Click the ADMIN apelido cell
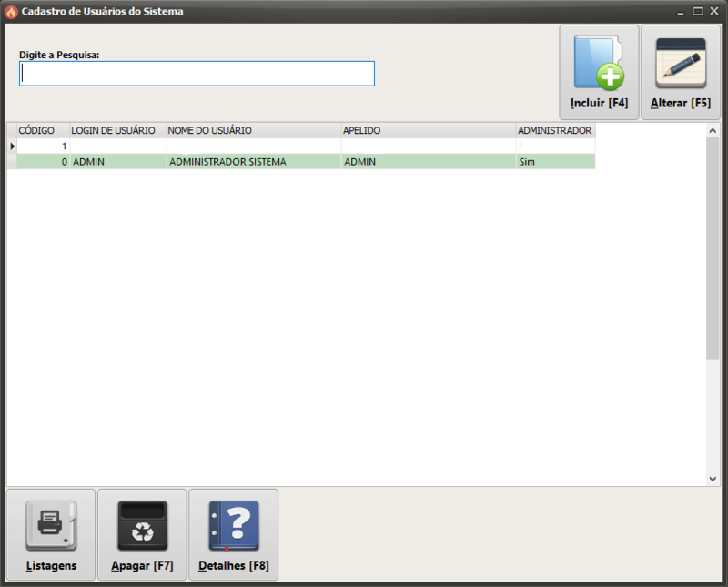 click(429, 162)
